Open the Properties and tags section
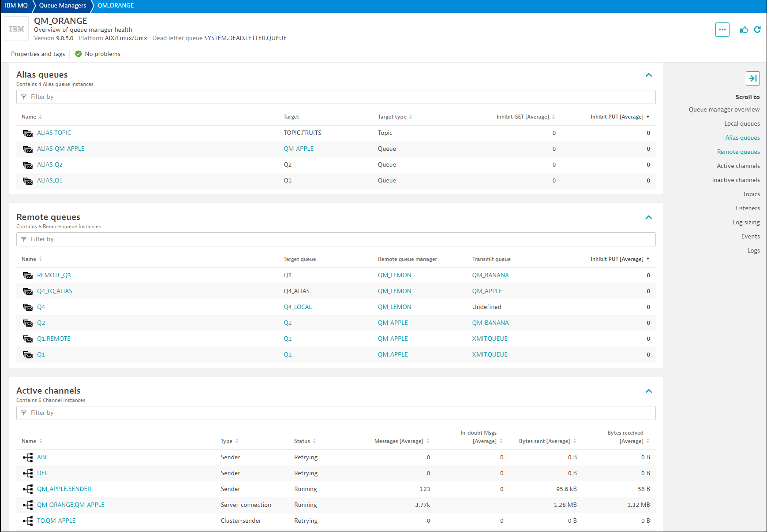 [38, 54]
